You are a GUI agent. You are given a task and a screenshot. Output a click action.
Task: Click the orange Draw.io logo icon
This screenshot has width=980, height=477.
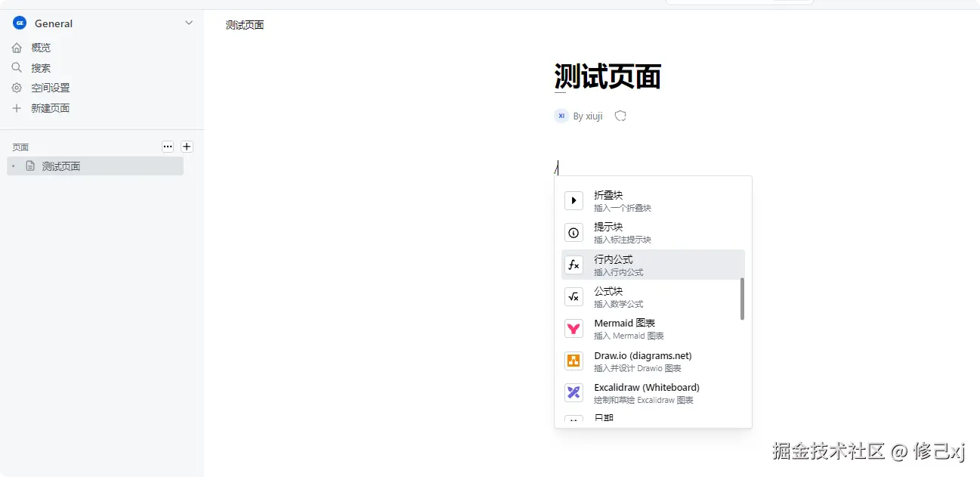coord(574,361)
